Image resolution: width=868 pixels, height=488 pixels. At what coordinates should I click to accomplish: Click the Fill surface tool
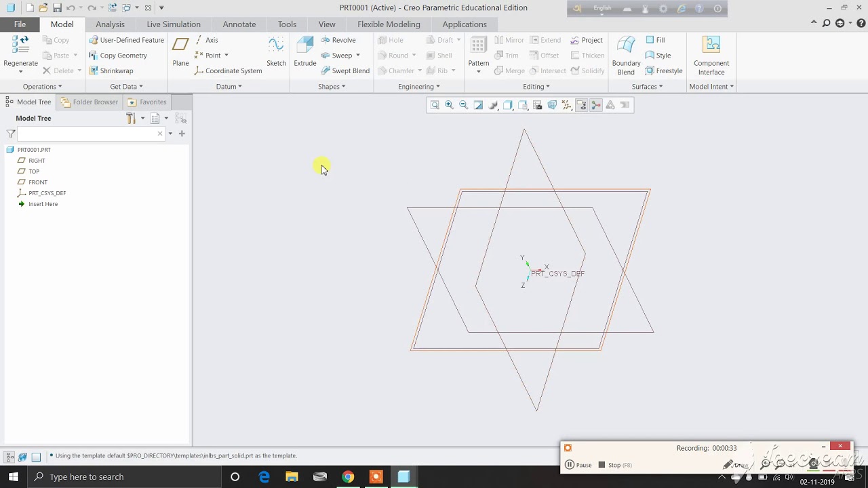pos(655,40)
